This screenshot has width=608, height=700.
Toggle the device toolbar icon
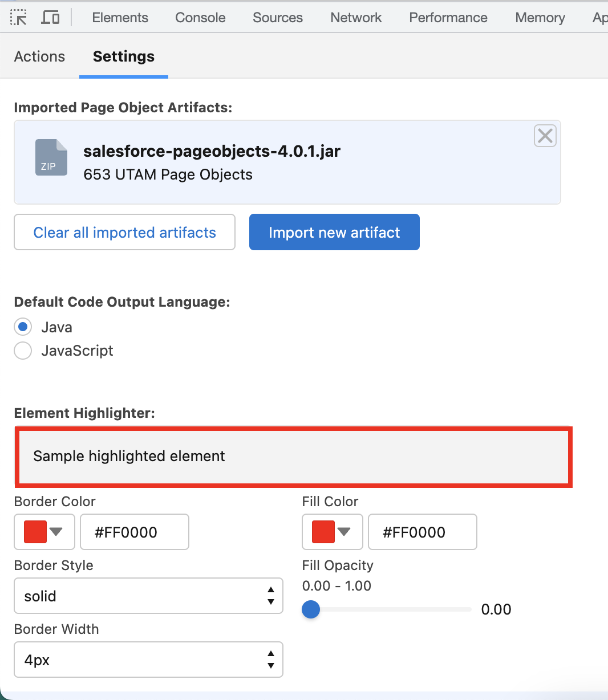tap(50, 17)
